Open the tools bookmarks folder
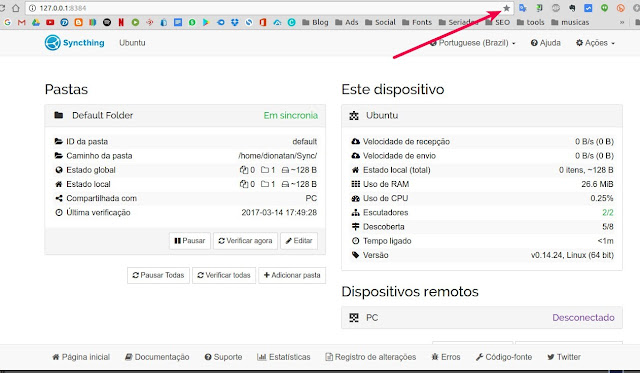The image size is (640, 373). pos(531,22)
